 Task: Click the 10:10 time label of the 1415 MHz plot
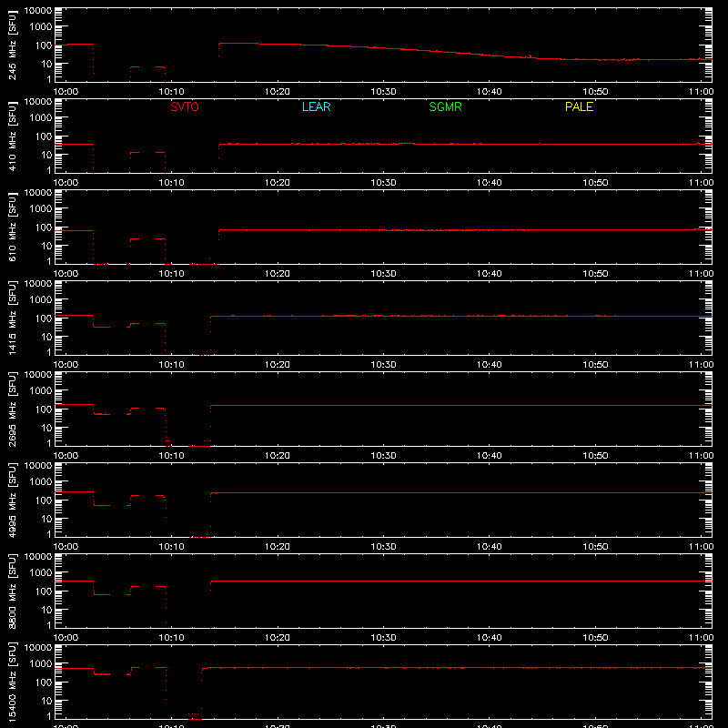pos(171,365)
